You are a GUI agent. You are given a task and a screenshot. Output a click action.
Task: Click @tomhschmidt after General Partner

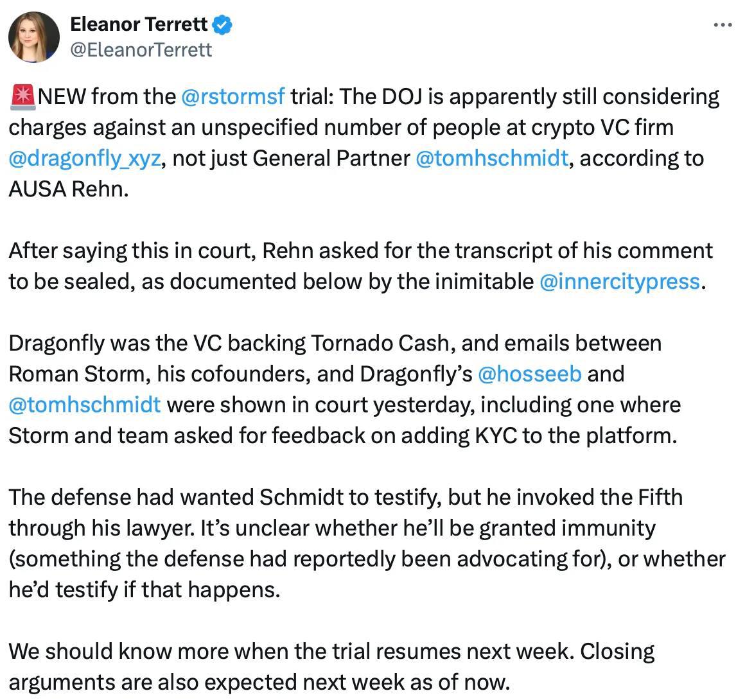pyautogui.click(x=492, y=158)
